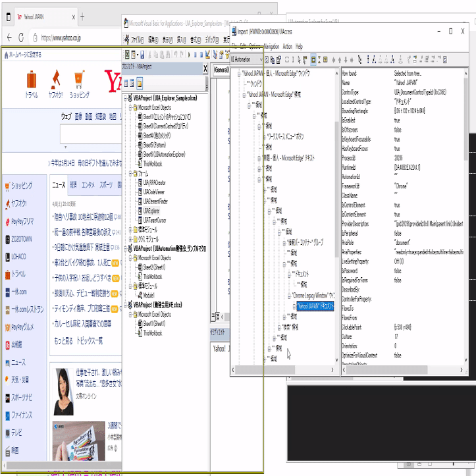Viewport: 476px width, 476px height.
Task: Select the エンタメ tab on Yahoo page
Action: 88,184
